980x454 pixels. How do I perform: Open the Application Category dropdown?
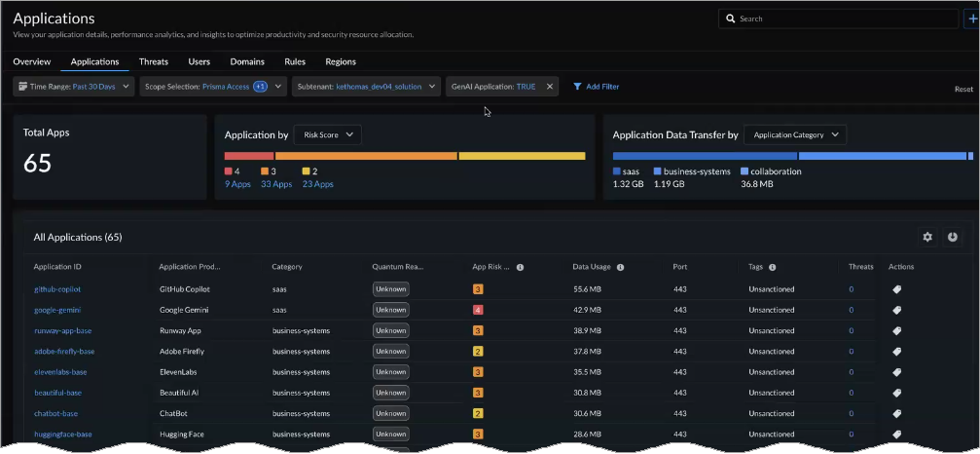795,135
